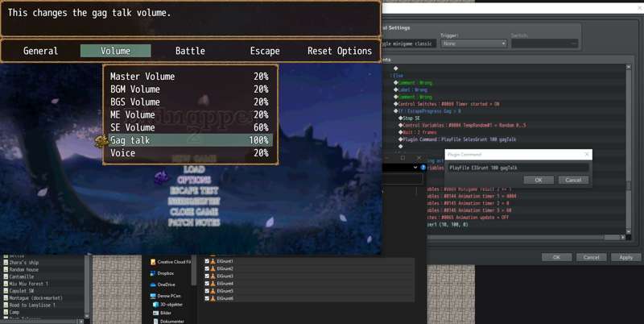
Task: Click the ME Volume setting
Action: (189, 114)
